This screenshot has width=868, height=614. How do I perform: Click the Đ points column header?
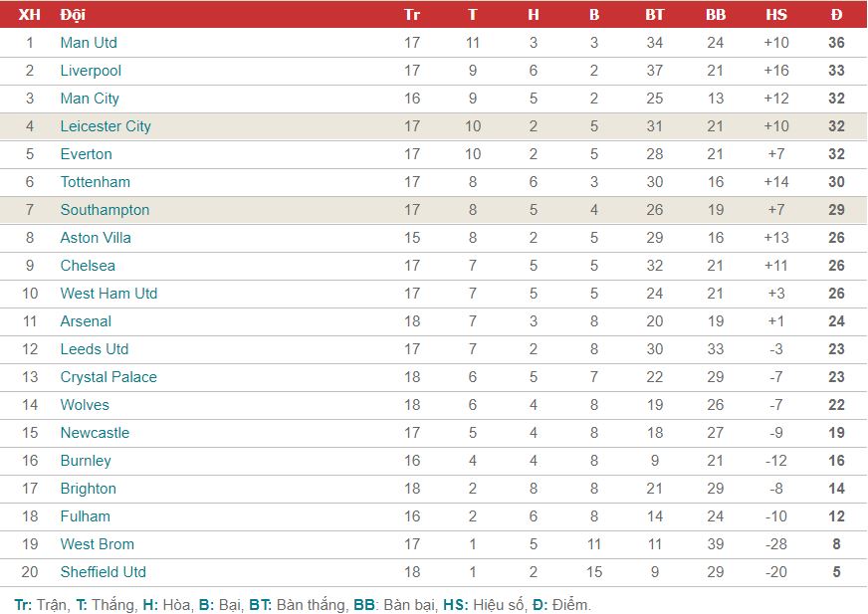[x=836, y=14]
